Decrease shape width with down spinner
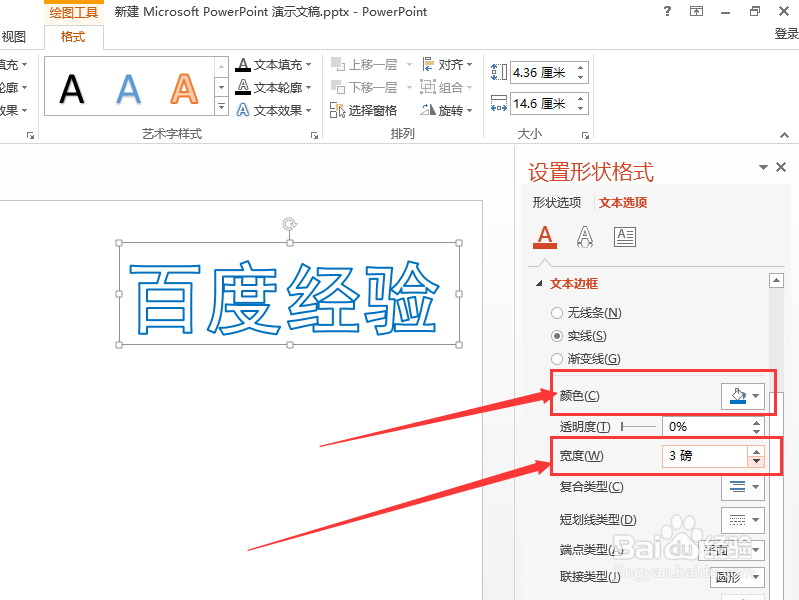The height and width of the screenshot is (600, 799). (x=581, y=109)
